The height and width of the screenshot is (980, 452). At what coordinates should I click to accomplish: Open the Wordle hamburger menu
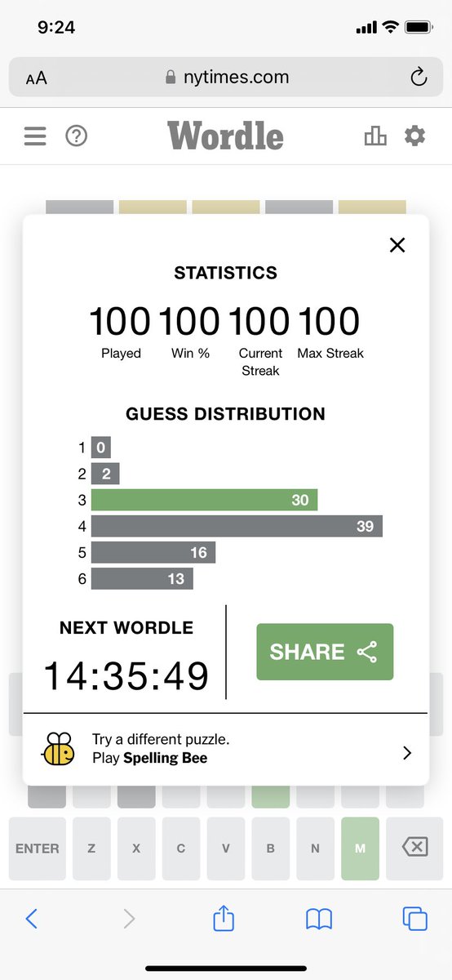35,136
